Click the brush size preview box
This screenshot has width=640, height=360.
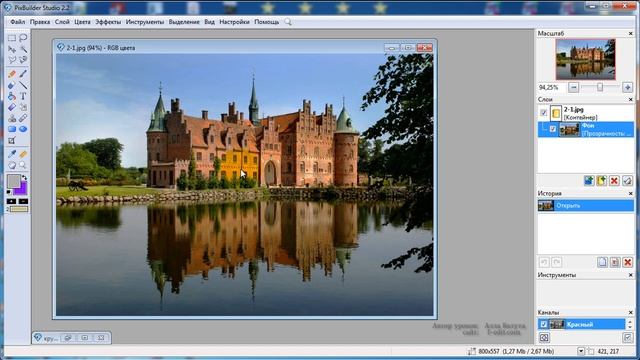point(18,209)
